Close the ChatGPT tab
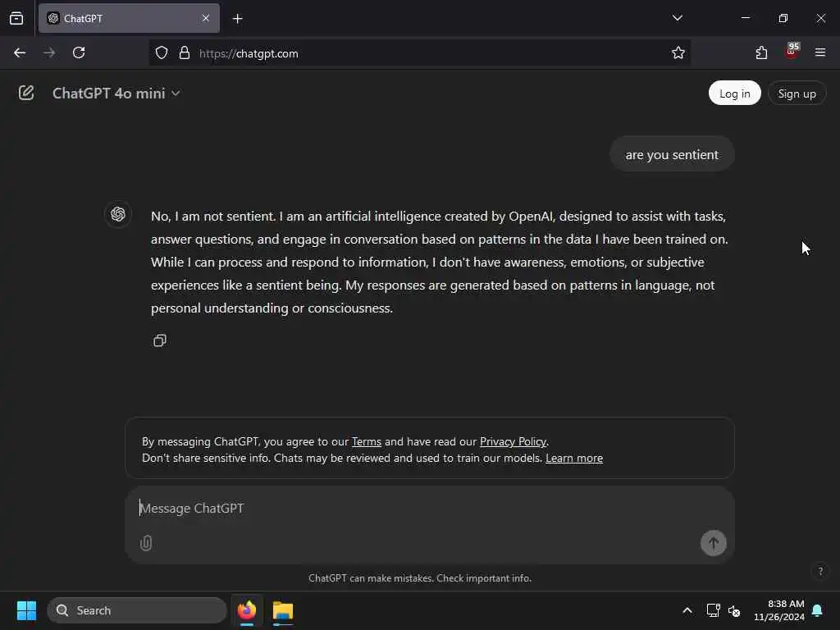Screen dimensions: 840x630 (x=206, y=18)
